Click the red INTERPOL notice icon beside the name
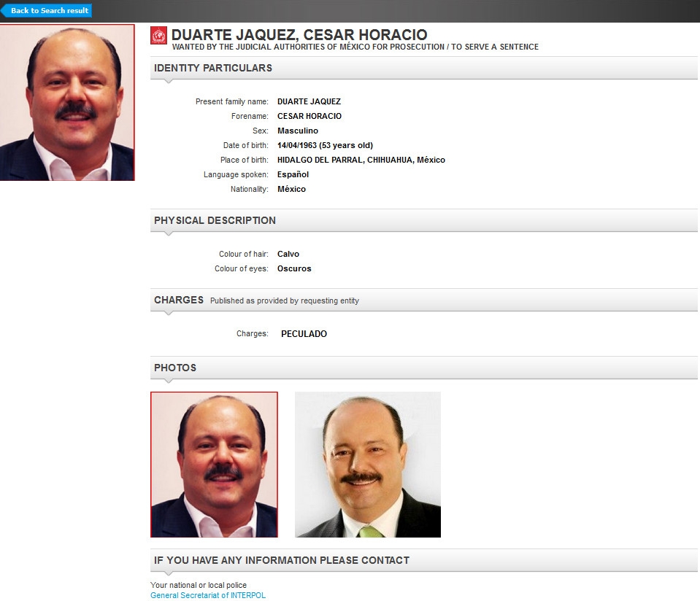Screen dimensions: 700x601 pyautogui.click(x=158, y=36)
